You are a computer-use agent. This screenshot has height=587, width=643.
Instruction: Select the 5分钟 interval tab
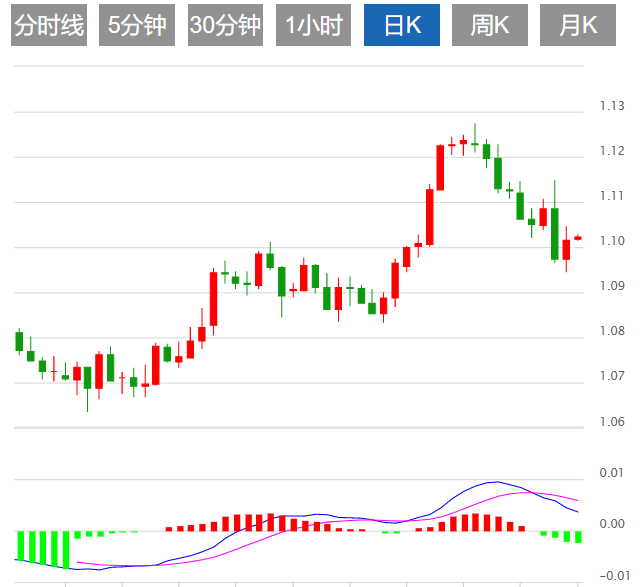click(137, 25)
